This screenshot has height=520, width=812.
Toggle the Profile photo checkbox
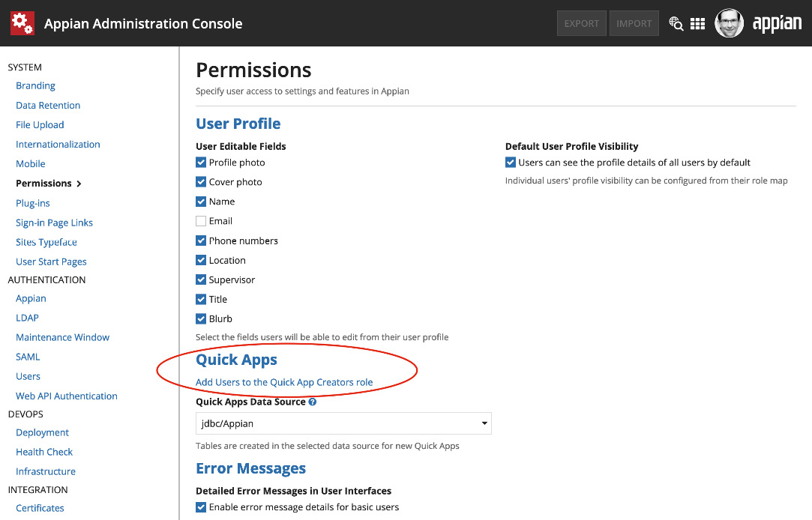click(201, 163)
